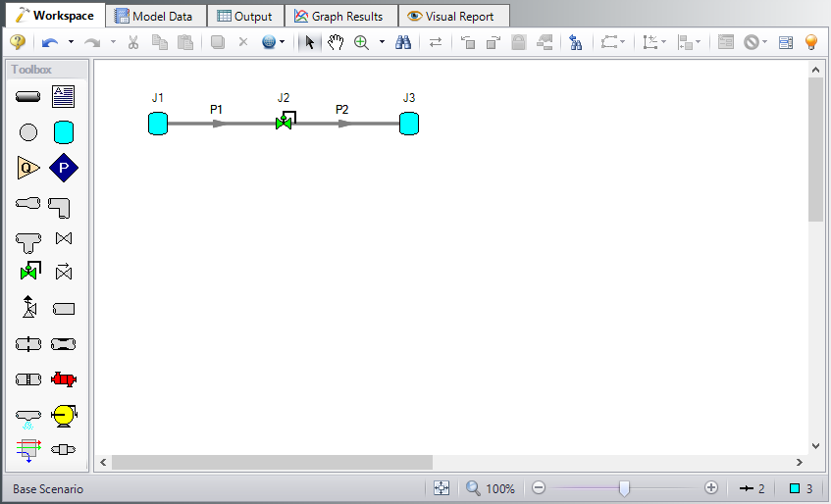Click the binoculars Find icon

(x=402, y=42)
